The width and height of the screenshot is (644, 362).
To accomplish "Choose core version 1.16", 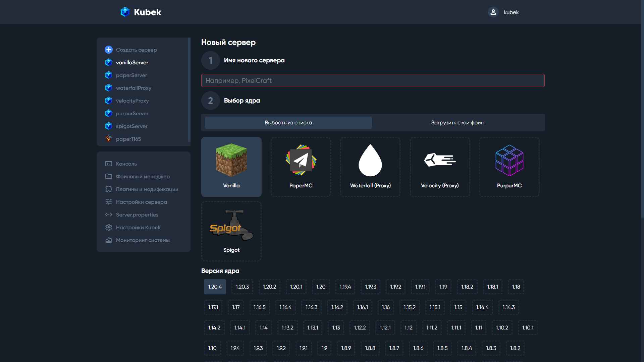I will pyautogui.click(x=386, y=307).
